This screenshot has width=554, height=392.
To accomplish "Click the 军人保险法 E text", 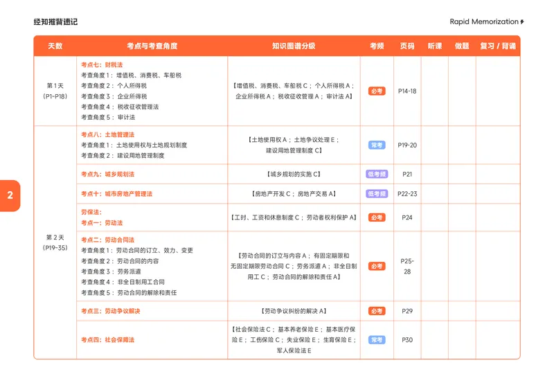I will (294, 350).
